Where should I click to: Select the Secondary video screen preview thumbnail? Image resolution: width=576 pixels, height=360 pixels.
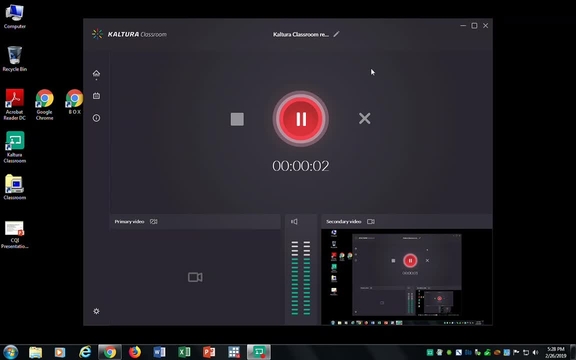[407, 277]
